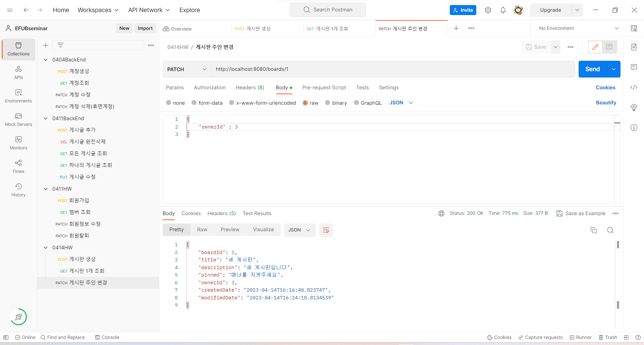
Task: Open the hamburger menu icon
Action: click(x=10, y=10)
